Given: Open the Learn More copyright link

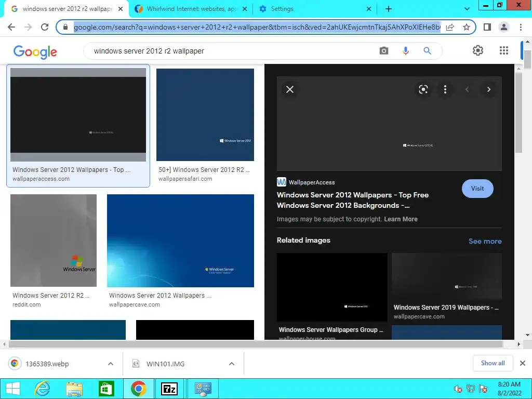Looking at the screenshot, I should pyautogui.click(x=401, y=219).
